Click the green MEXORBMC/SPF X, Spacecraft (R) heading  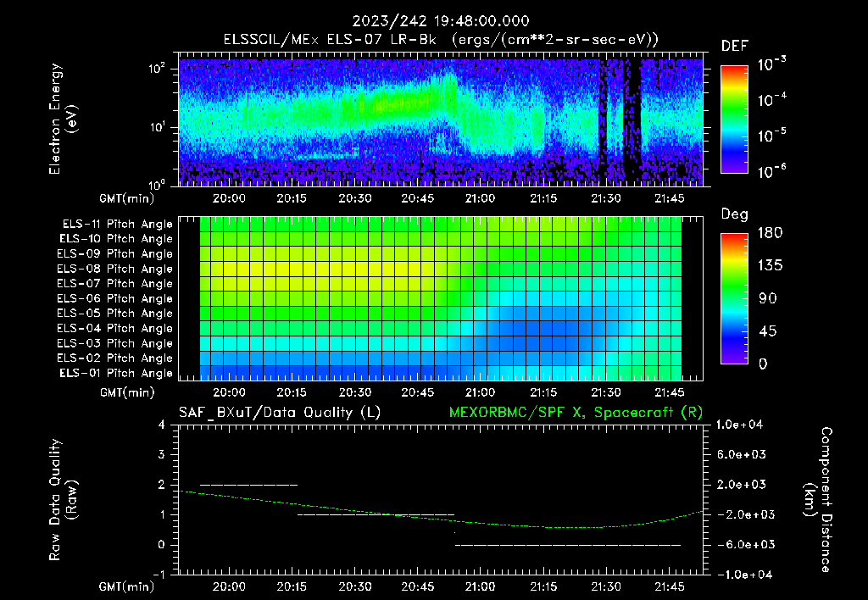click(x=576, y=413)
